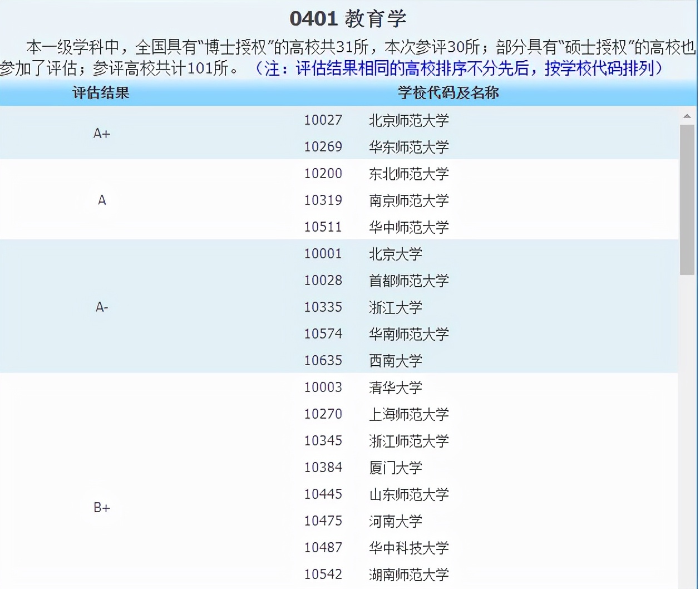This screenshot has width=700, height=589.
Task: Select 厦门大学 under B+
Action: [x=395, y=468]
